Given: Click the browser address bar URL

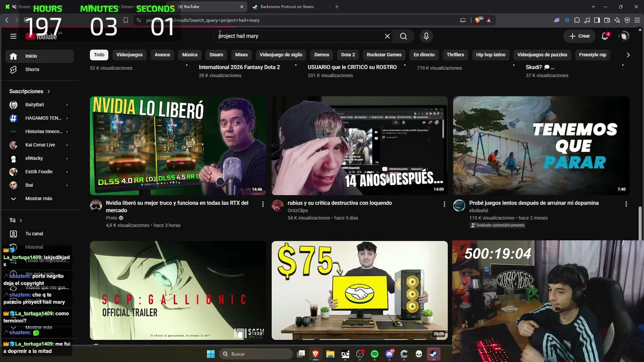Looking at the screenshot, I should [203, 20].
